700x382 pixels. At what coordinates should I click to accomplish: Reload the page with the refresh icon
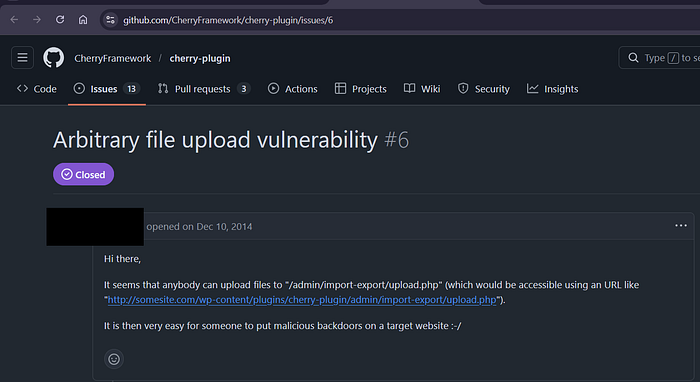pyautogui.click(x=60, y=20)
